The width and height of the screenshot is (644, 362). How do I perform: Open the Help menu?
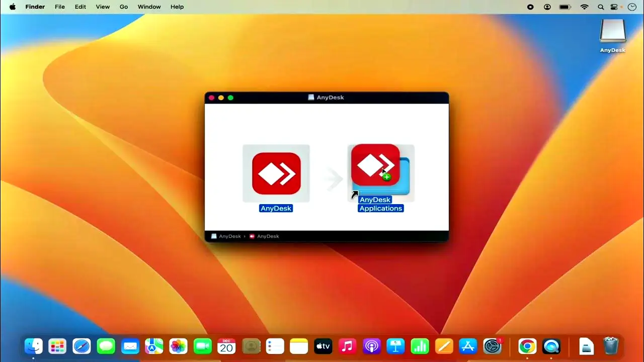click(x=177, y=7)
